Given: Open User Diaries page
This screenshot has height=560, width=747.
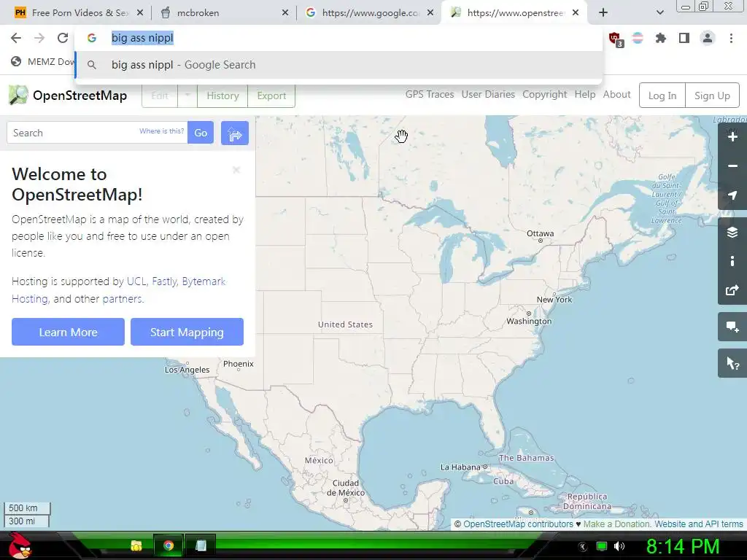Looking at the screenshot, I should [x=488, y=94].
